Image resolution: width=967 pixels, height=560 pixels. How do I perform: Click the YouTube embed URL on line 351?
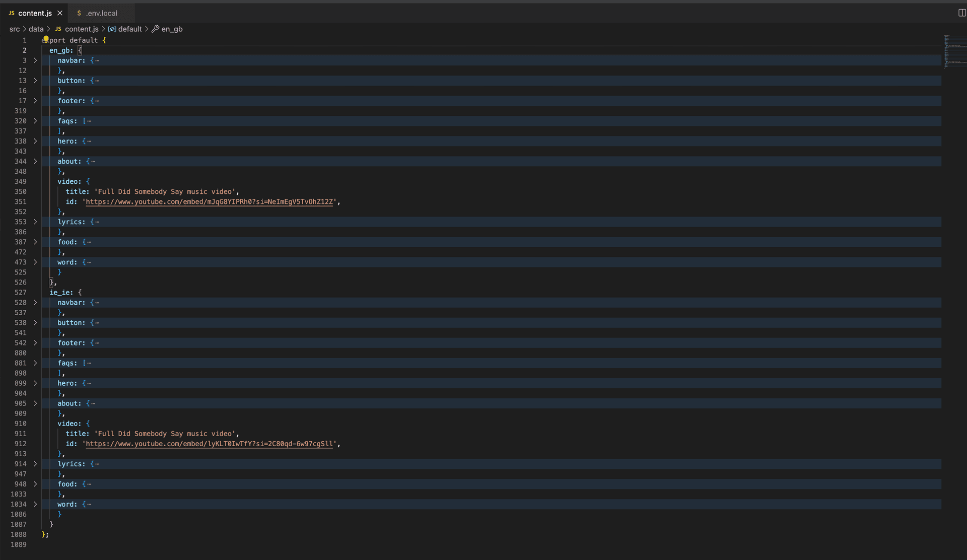pos(211,201)
